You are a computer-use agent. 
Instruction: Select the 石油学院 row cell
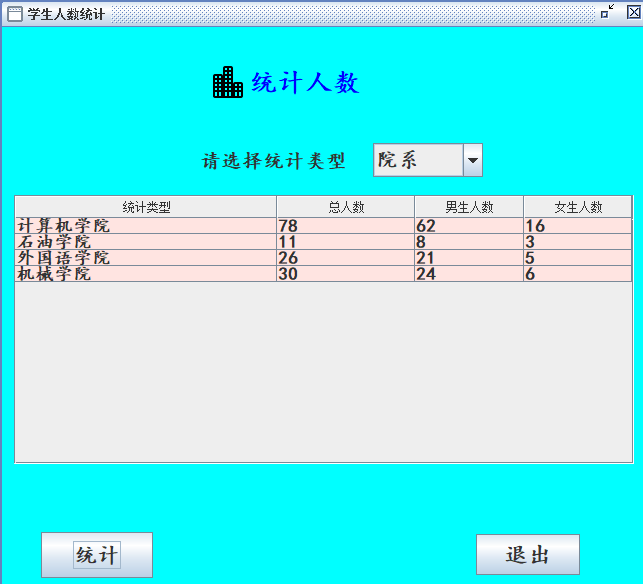[146, 242]
